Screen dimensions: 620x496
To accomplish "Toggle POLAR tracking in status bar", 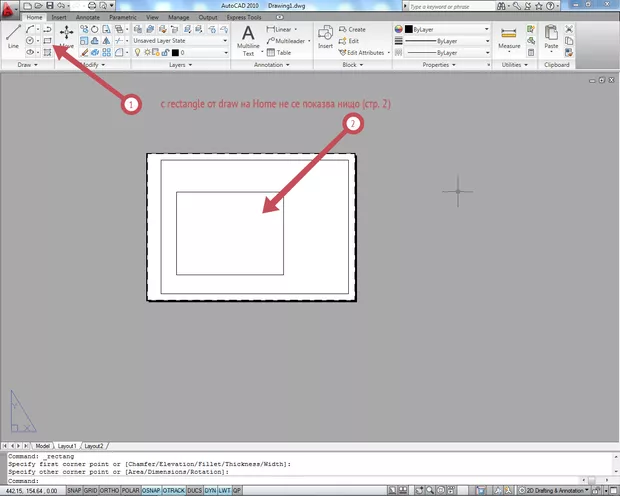I will pos(130,490).
